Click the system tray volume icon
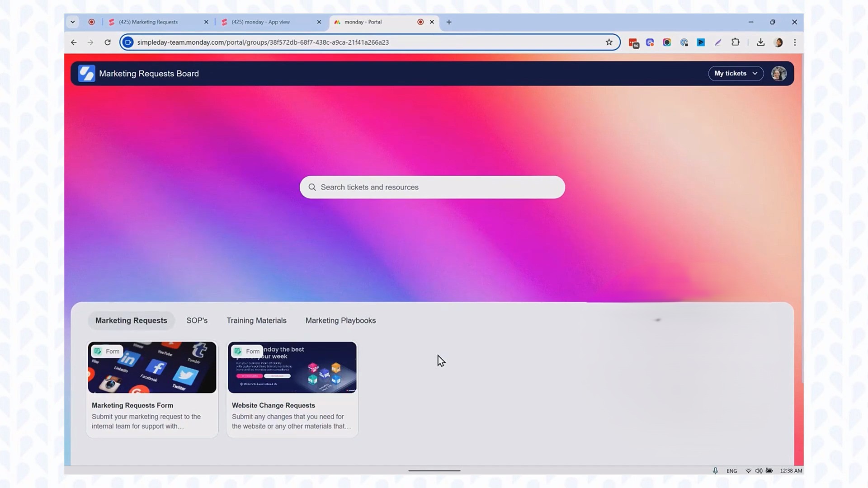Image resolution: width=868 pixels, height=488 pixels. [x=758, y=471]
